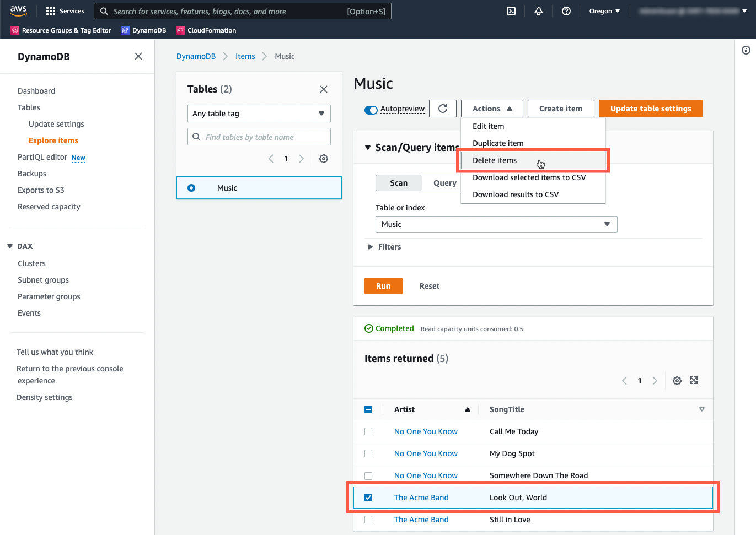The image size is (756, 535).
Task: Collapse the DAX sidebar section
Action: click(x=10, y=246)
